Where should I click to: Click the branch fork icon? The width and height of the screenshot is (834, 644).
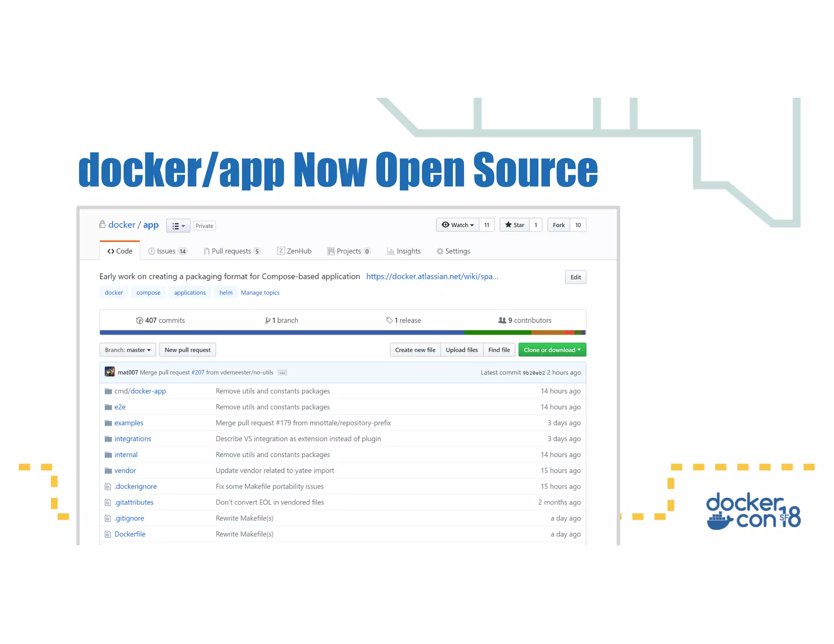(268, 320)
